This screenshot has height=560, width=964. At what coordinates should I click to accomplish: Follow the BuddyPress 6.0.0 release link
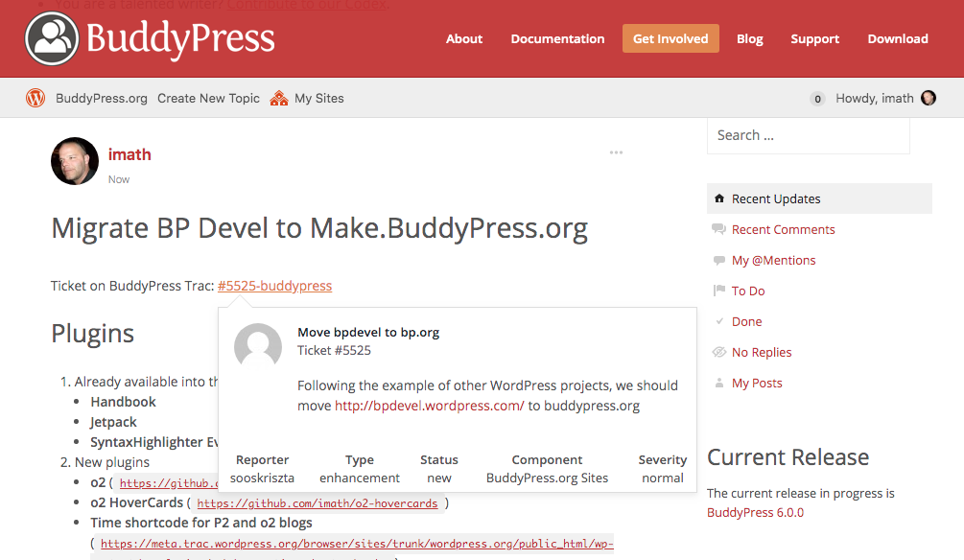pyautogui.click(x=755, y=513)
